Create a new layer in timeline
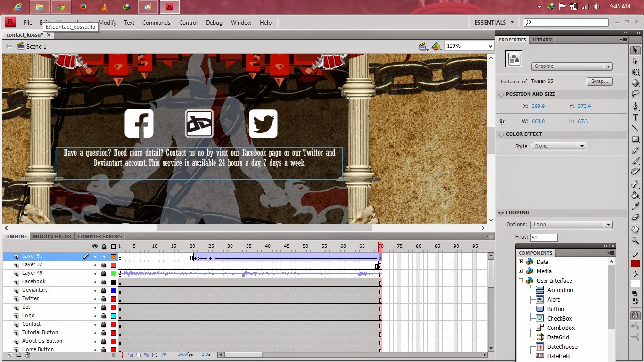The image size is (644, 362). tap(10, 355)
